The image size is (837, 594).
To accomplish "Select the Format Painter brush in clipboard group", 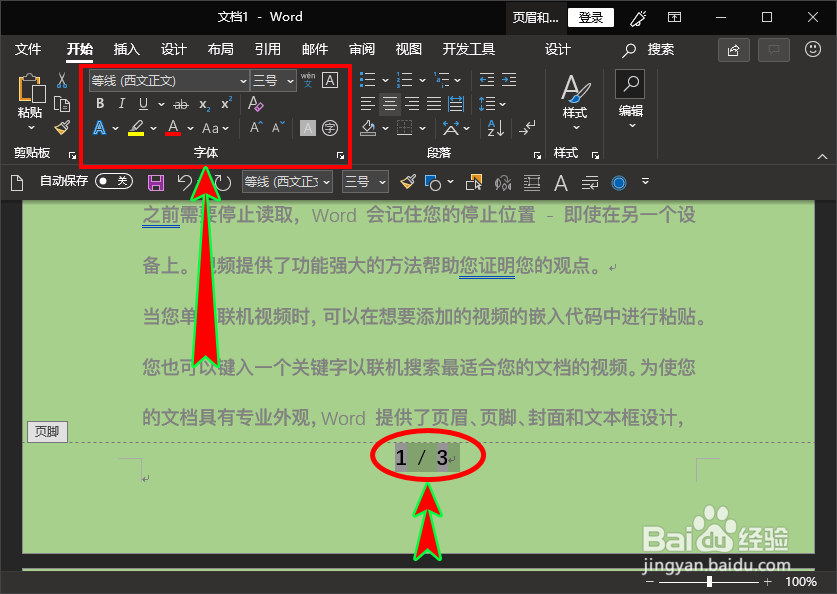I will point(62,128).
